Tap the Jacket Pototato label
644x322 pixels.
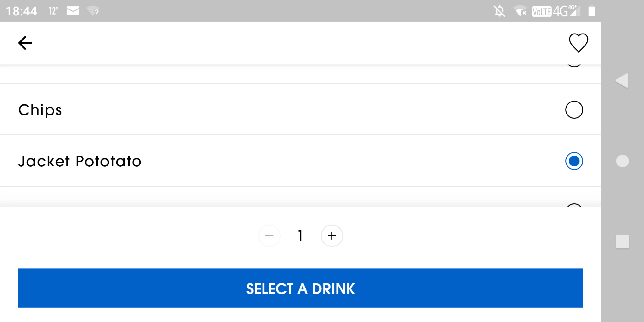(x=80, y=161)
